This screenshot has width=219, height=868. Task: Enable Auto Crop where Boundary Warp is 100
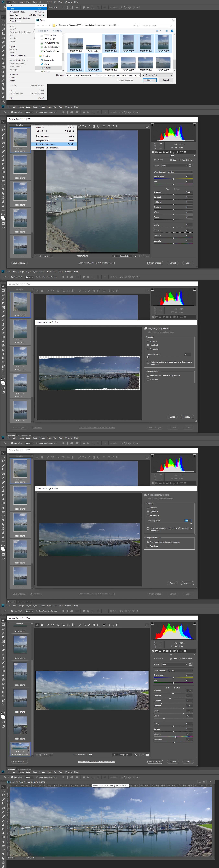tap(148, 546)
